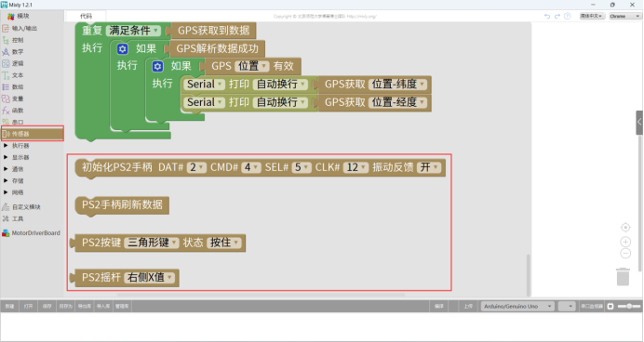Viewport: 644px width, 342px height.
Task: Open the 输入/输出 block category
Action: click(x=24, y=28)
